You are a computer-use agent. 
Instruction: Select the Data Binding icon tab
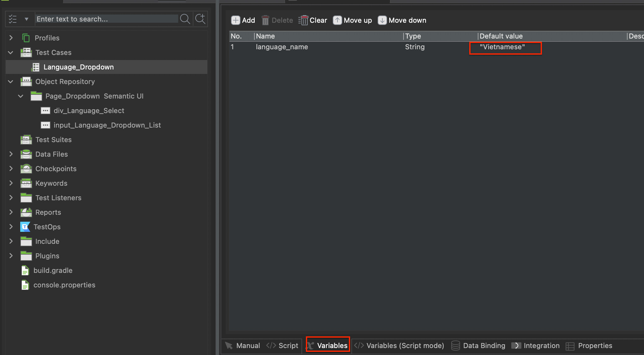tap(456, 346)
